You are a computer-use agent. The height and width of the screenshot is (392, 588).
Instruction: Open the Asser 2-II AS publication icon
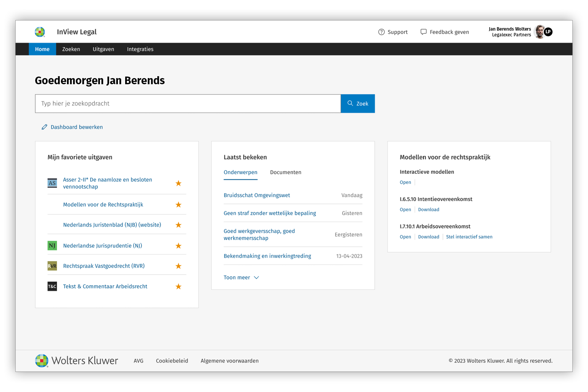click(x=52, y=183)
